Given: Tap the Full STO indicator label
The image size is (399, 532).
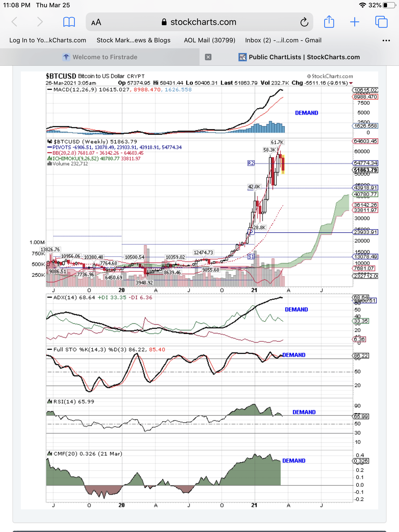Looking at the screenshot, I should pyautogui.click(x=106, y=349).
